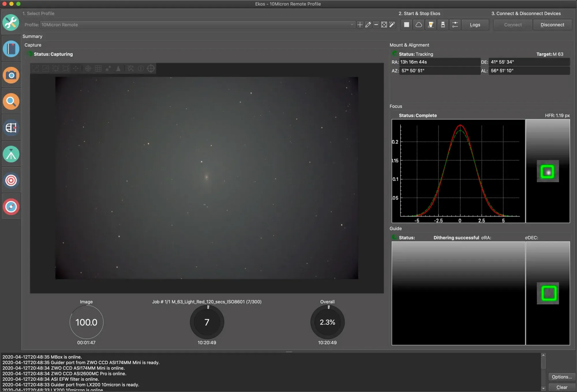Screen dimensions: 577x392
Task: Open the Logs window
Action: coord(475,25)
